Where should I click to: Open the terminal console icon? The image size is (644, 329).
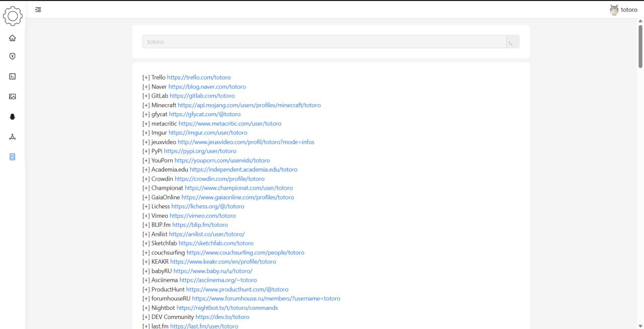pos(13,76)
